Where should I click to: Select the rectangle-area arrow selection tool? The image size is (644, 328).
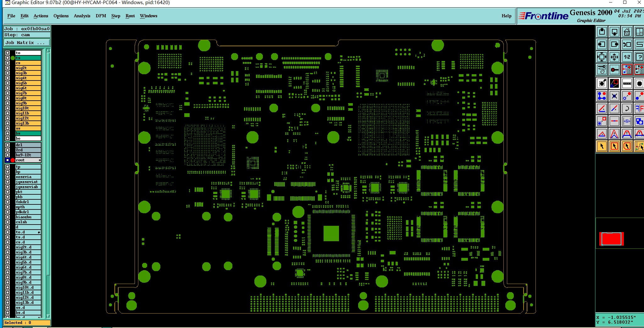click(614, 146)
